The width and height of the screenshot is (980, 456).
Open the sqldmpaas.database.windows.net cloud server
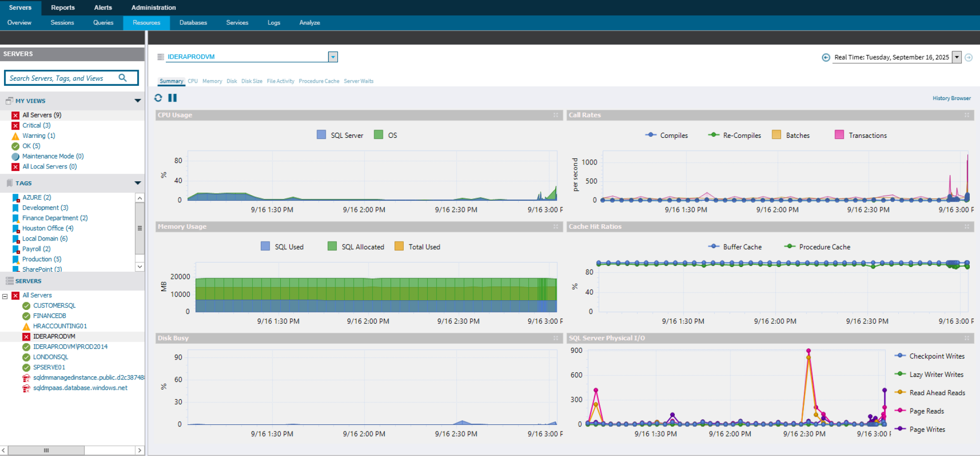[x=80, y=388]
